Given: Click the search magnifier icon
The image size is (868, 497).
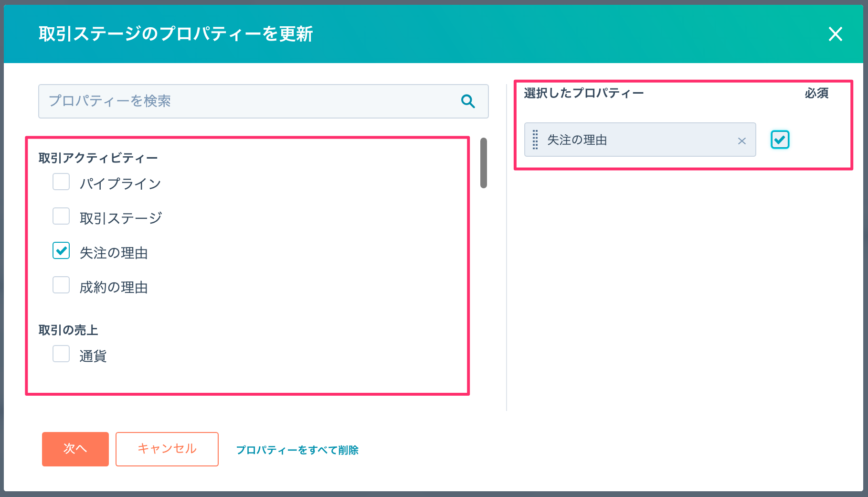Looking at the screenshot, I should pos(468,101).
